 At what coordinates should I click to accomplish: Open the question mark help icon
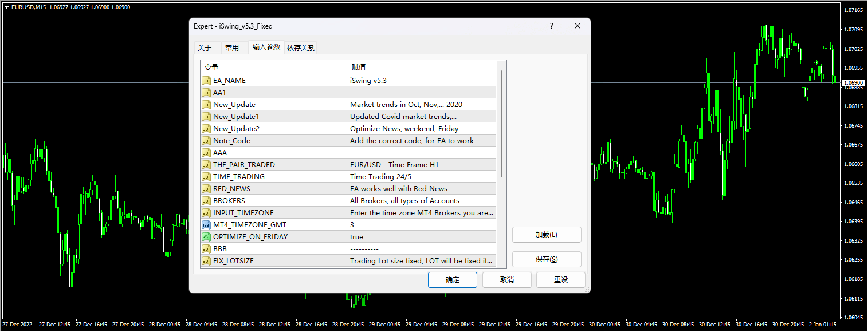[x=551, y=26]
